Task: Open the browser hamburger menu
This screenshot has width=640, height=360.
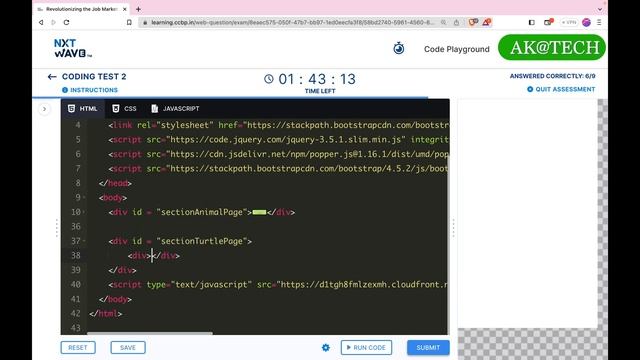Action: (599, 22)
